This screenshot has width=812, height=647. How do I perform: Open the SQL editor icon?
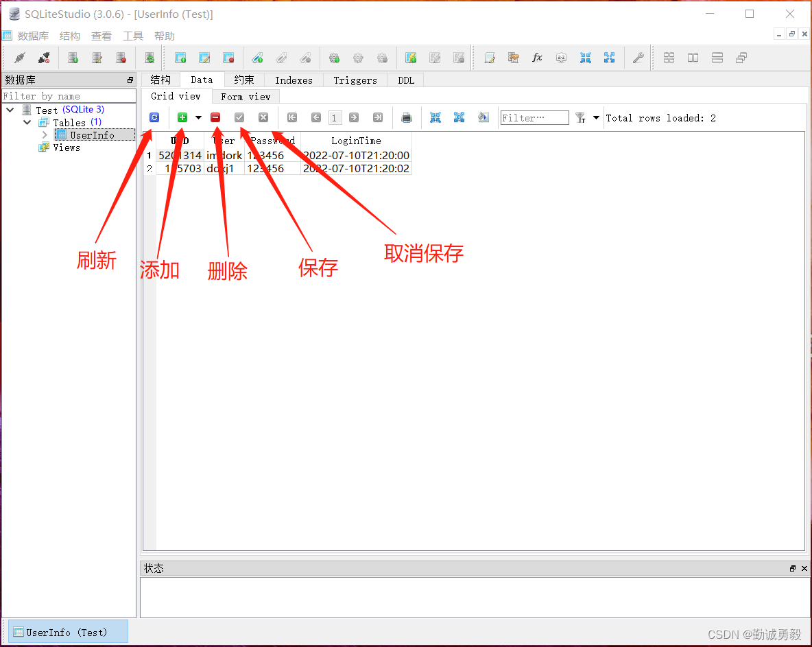[490, 58]
